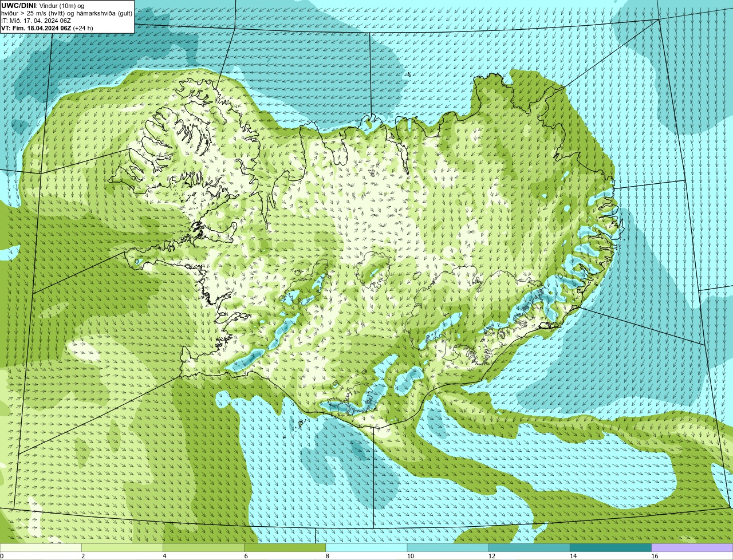Click the light teal 10–12 m/s legend swatch
Image resolution: width=733 pixels, height=560 pixels.
448,547
